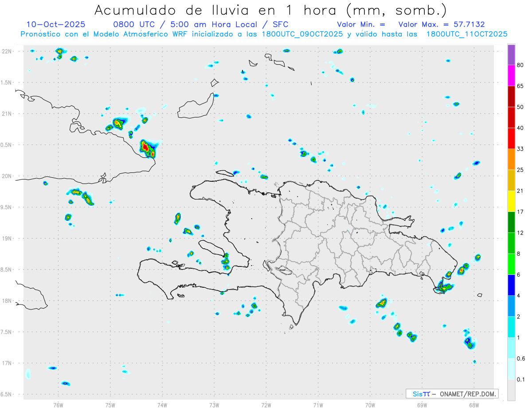
Task: Select the magenta legend band between 65 and 80
Action: pos(511,75)
